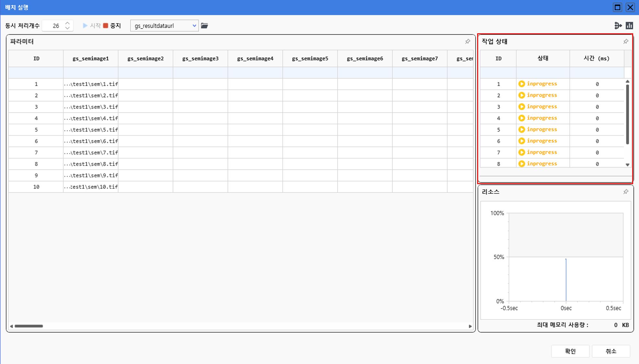The height and width of the screenshot is (364, 639).
Task: Increase 동시 처리개수 with the up arrow
Action: pos(67,23)
